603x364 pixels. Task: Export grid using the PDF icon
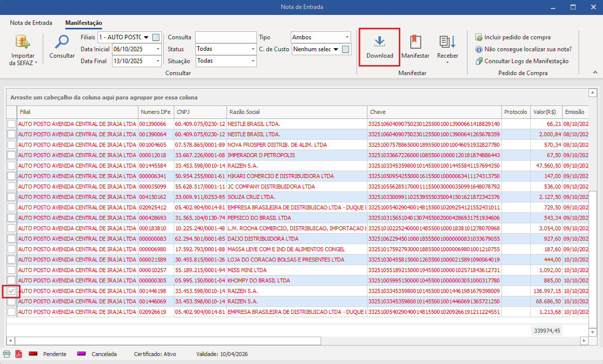coord(19,354)
